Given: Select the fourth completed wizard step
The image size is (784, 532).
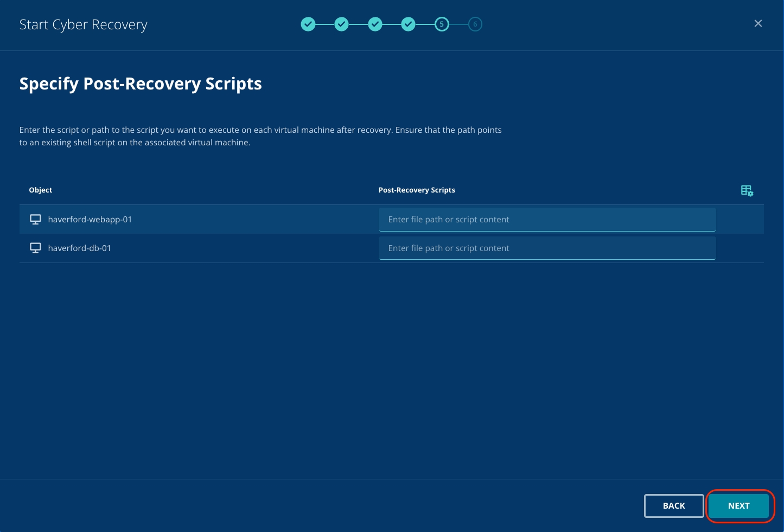Looking at the screenshot, I should [408, 24].
